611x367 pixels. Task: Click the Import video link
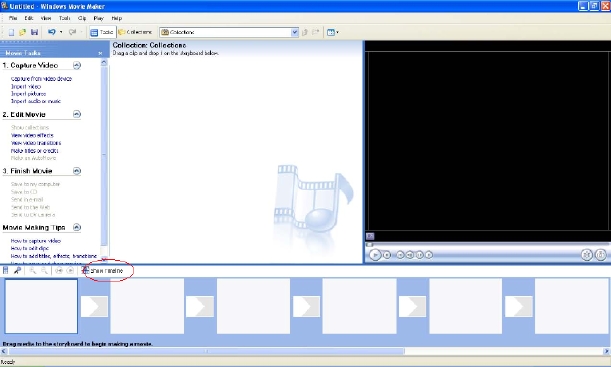point(26,86)
